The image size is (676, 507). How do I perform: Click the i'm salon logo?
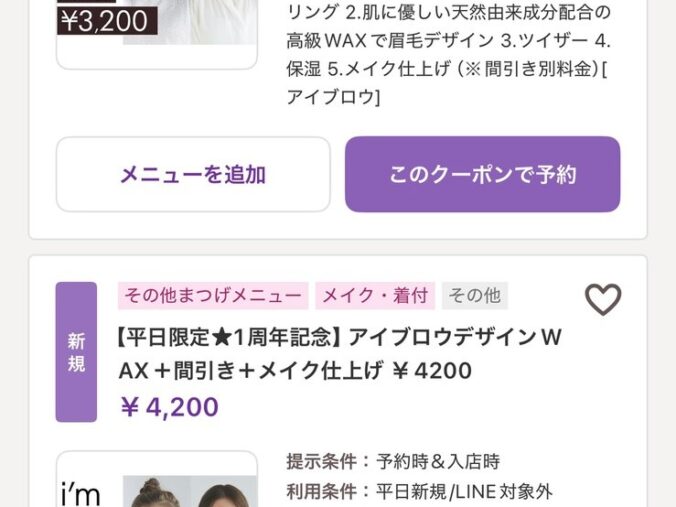pyautogui.click(x=81, y=494)
